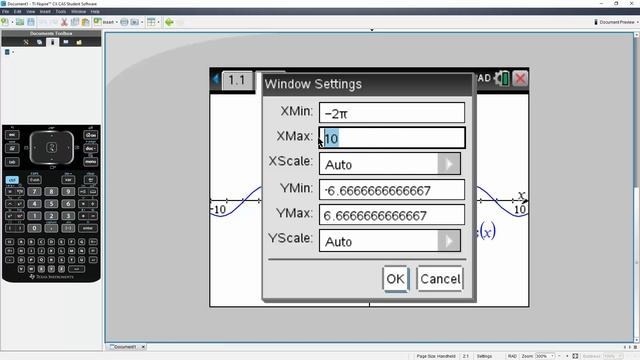Click the menu key on the keypad
The image size is (640, 360).
tap(91, 162)
